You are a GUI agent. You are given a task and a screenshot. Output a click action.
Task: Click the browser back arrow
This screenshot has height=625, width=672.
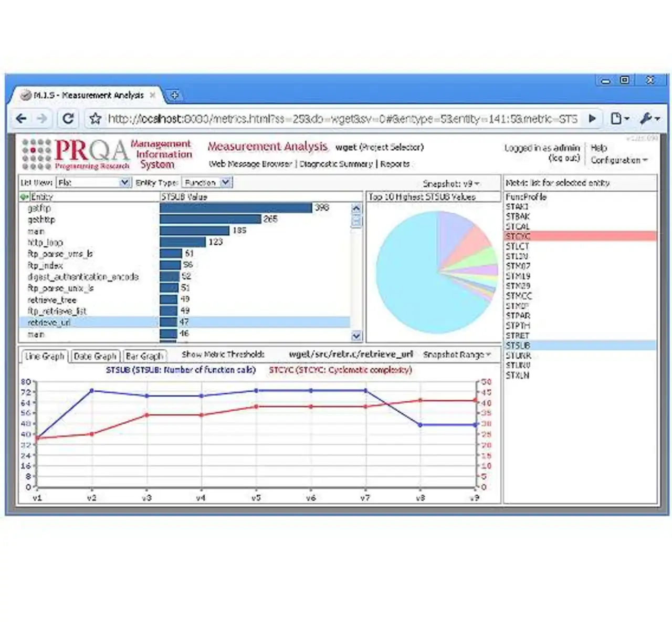coord(21,119)
